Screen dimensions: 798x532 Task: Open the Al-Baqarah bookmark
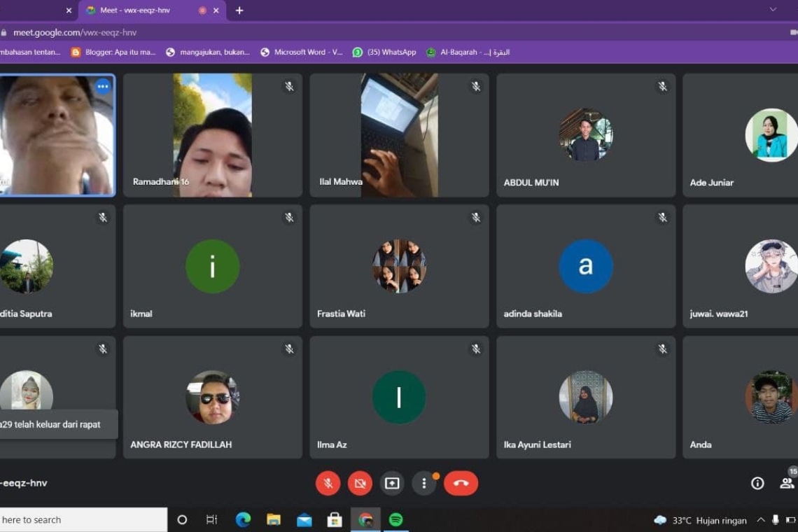468,52
